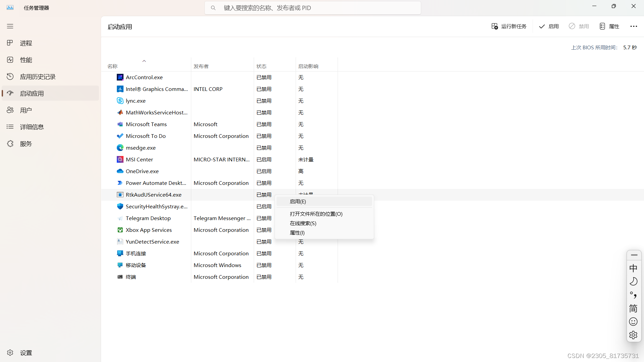
Task: Click the Enable (启用) toolbar button
Action: tap(549, 26)
